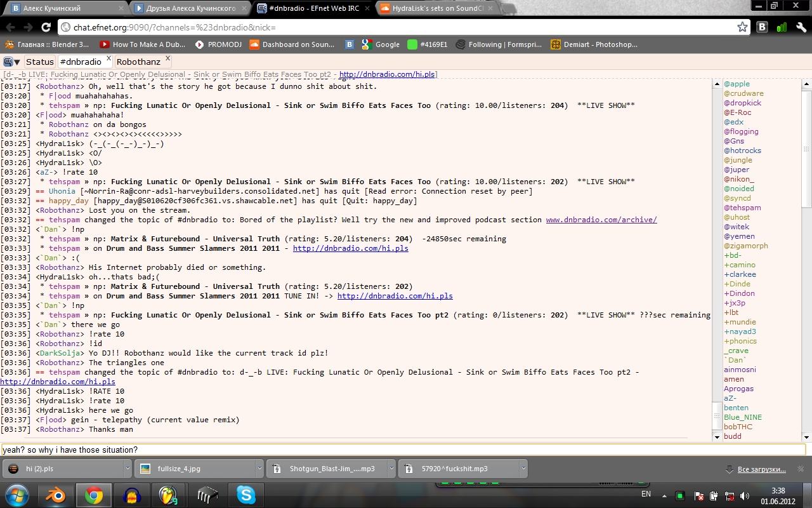812x508 pixels.
Task: Open hi.pls link after Summer Slammers 2011 2011 -
Action: pyautogui.click(x=351, y=248)
